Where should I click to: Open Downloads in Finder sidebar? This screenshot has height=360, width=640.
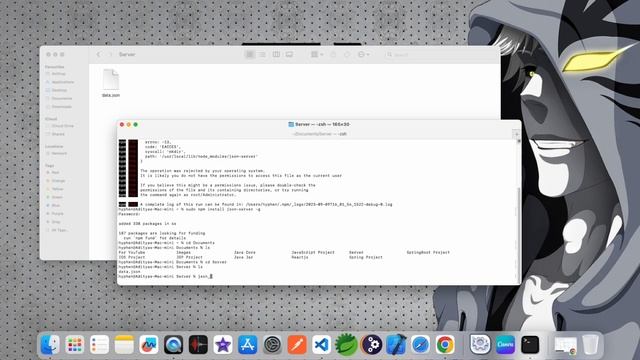pyautogui.click(x=59, y=107)
